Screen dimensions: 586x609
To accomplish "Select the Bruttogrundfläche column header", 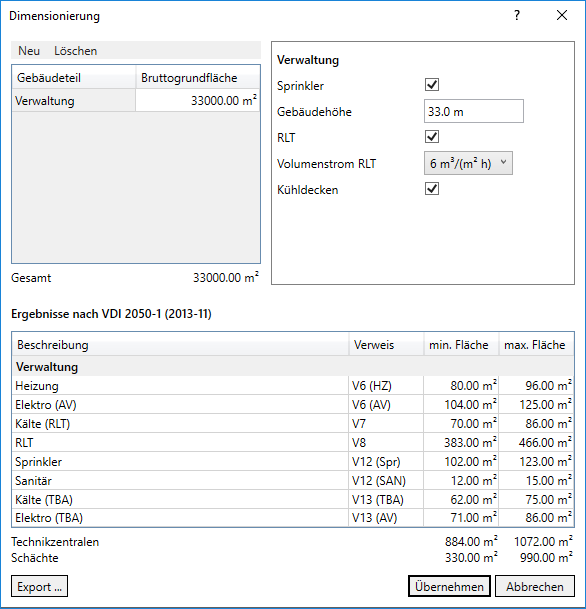I will (198, 78).
